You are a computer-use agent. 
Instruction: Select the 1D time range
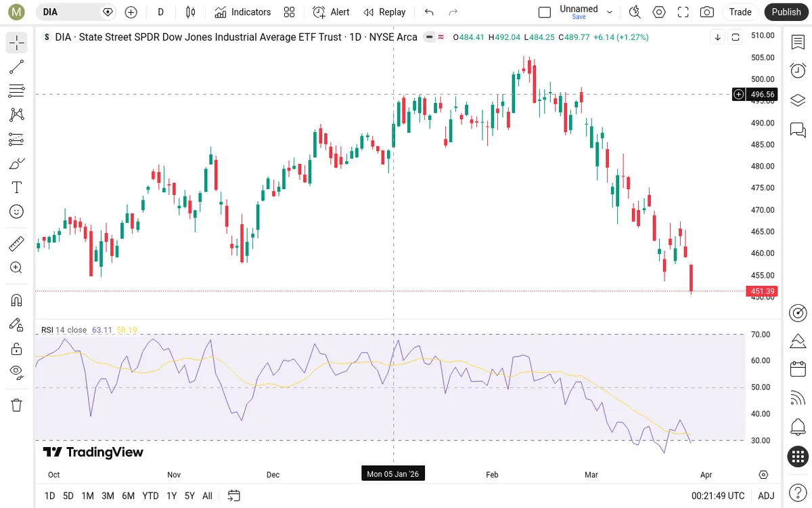pos(49,496)
